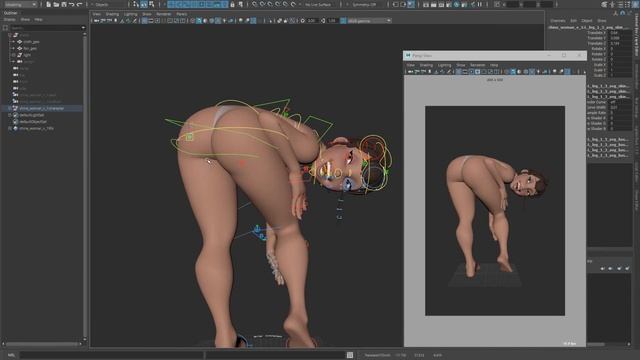The width and height of the screenshot is (640, 360).
Task: Click the Translate Z value field
Action: click(x=620, y=43)
